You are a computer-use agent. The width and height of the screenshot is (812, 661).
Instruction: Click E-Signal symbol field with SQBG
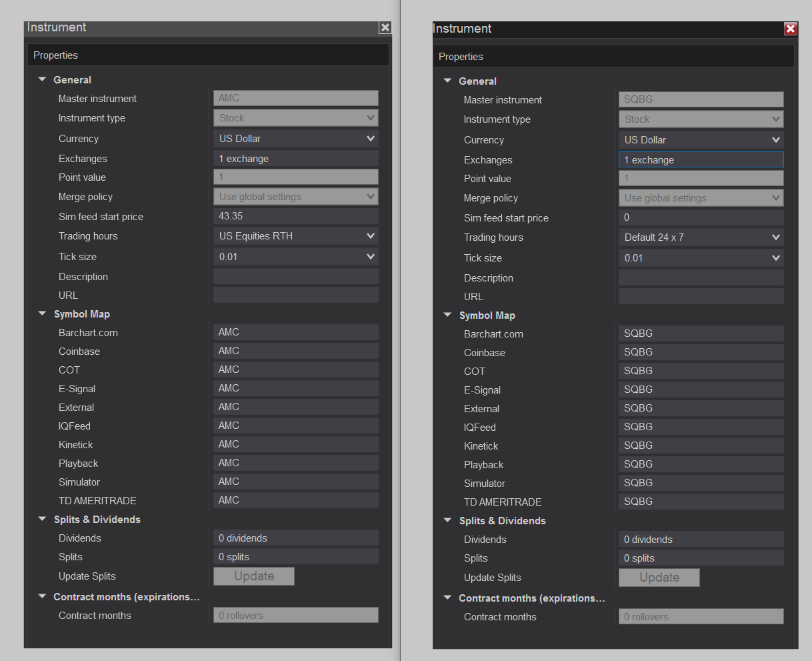click(x=701, y=390)
